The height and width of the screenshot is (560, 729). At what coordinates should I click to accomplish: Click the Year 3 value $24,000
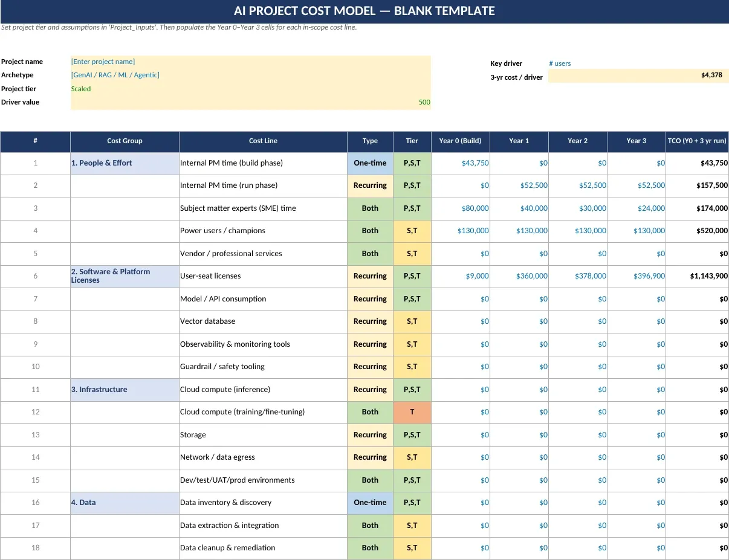(637, 208)
